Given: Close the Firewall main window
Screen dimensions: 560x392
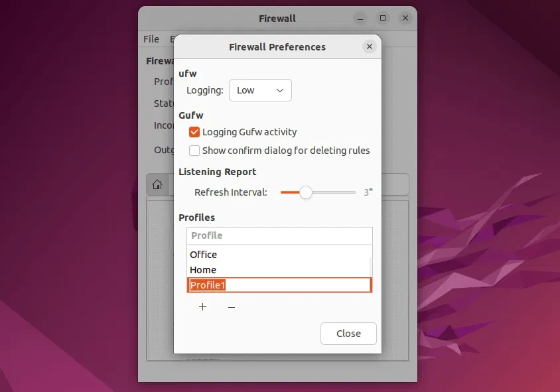Looking at the screenshot, I should (405, 18).
